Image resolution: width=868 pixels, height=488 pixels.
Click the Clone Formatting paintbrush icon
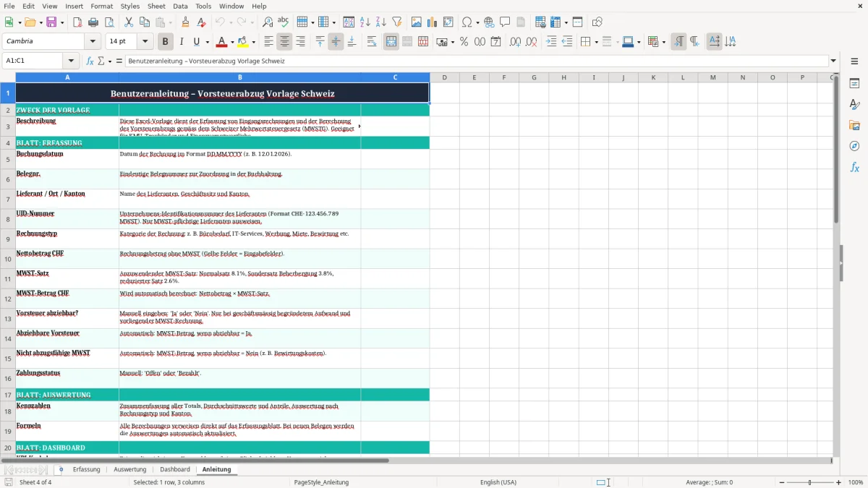tap(186, 22)
